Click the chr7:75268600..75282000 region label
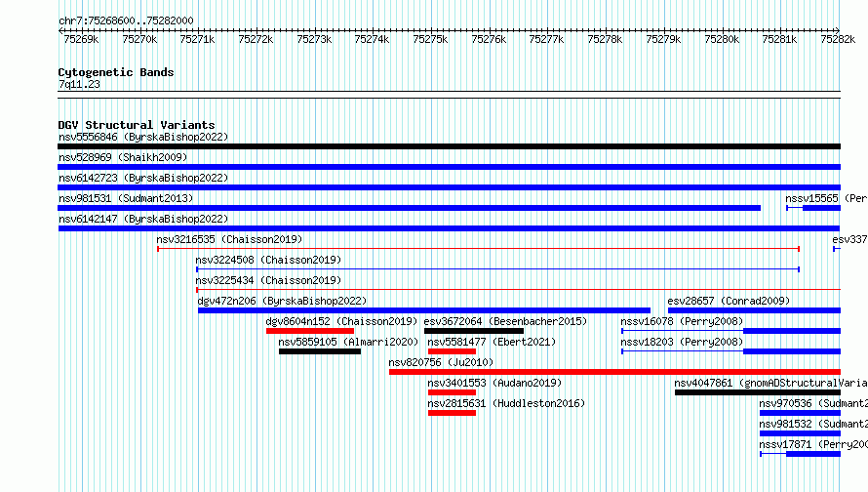The image size is (868, 492). pyautogui.click(x=126, y=20)
